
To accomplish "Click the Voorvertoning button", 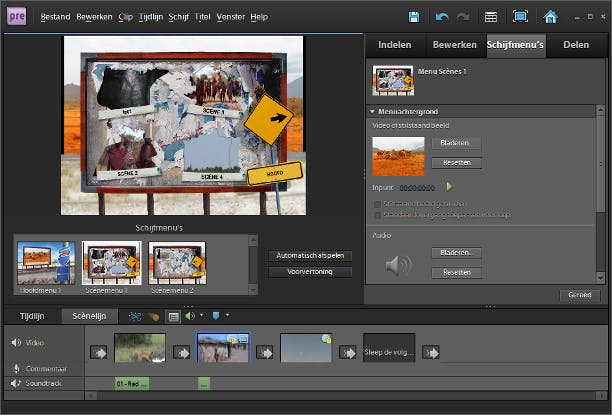I will pos(310,272).
